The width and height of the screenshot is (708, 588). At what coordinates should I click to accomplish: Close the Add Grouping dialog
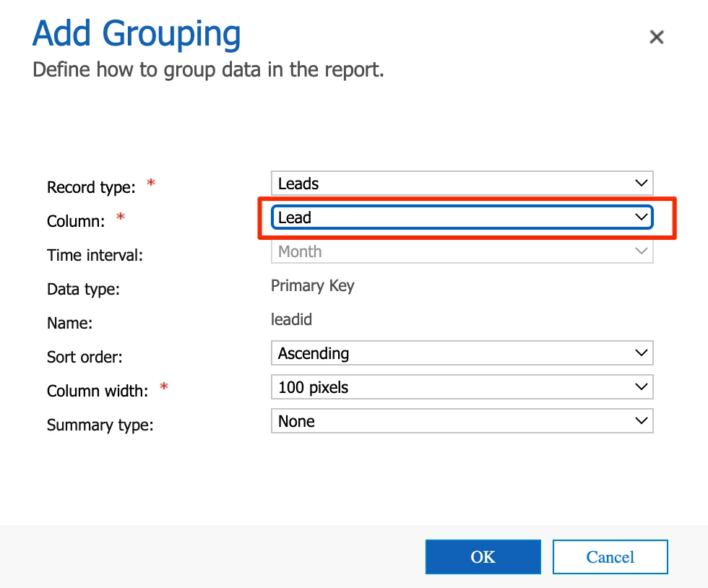[x=657, y=37]
